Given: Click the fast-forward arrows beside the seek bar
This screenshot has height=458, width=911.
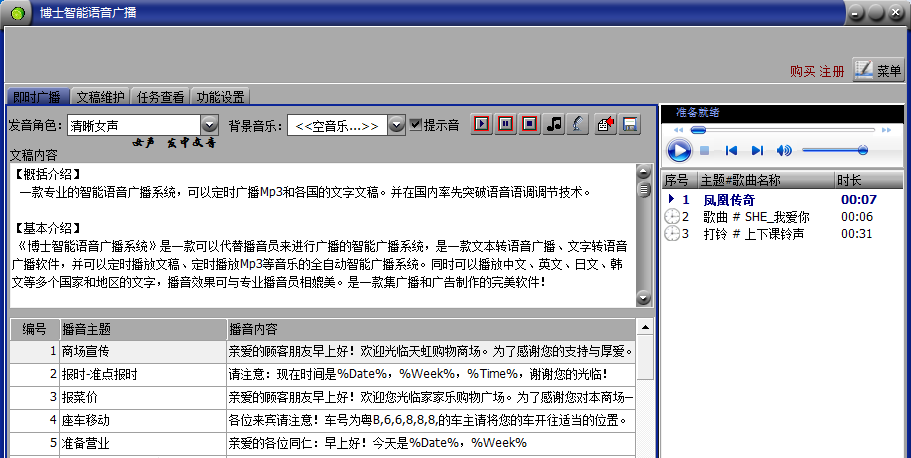Looking at the screenshot, I should point(886,130).
